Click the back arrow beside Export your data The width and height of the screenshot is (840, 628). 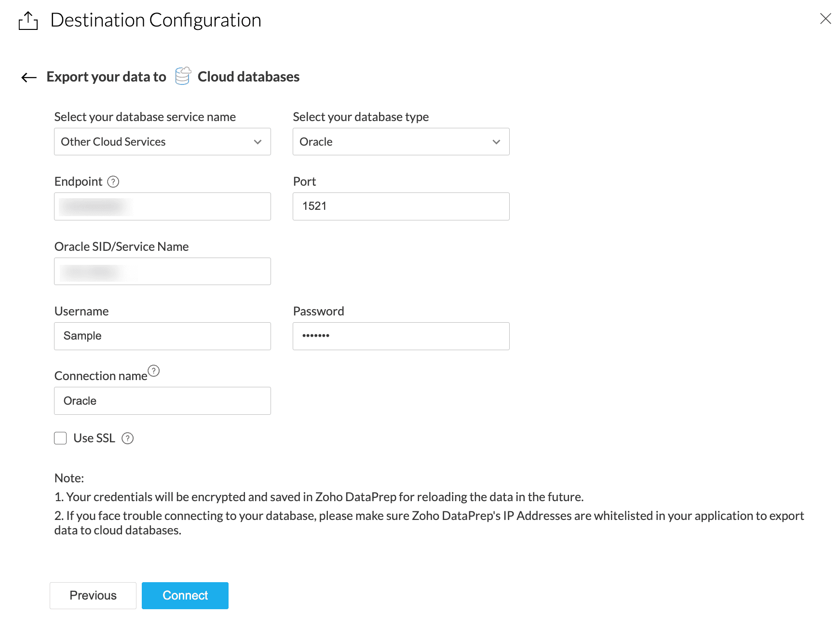(29, 77)
